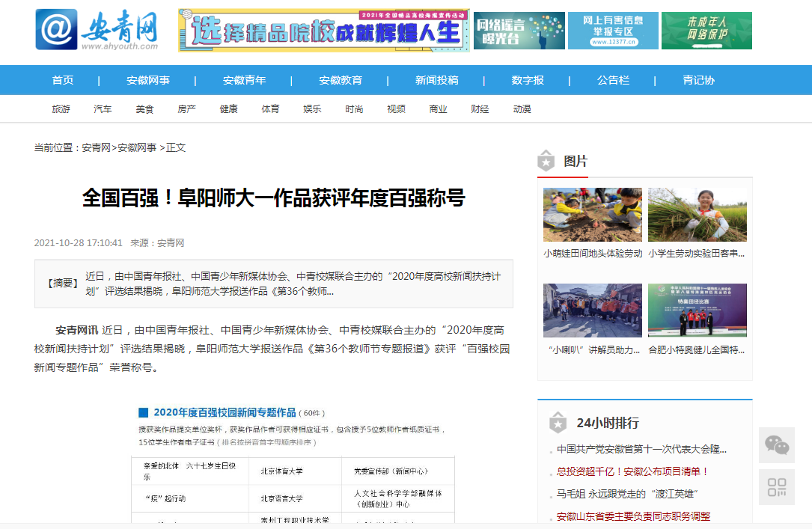Viewport: 812px width, 529px height.
Task: Open the 马毛姐 渡江英雄 ranking article
Action: point(627,494)
